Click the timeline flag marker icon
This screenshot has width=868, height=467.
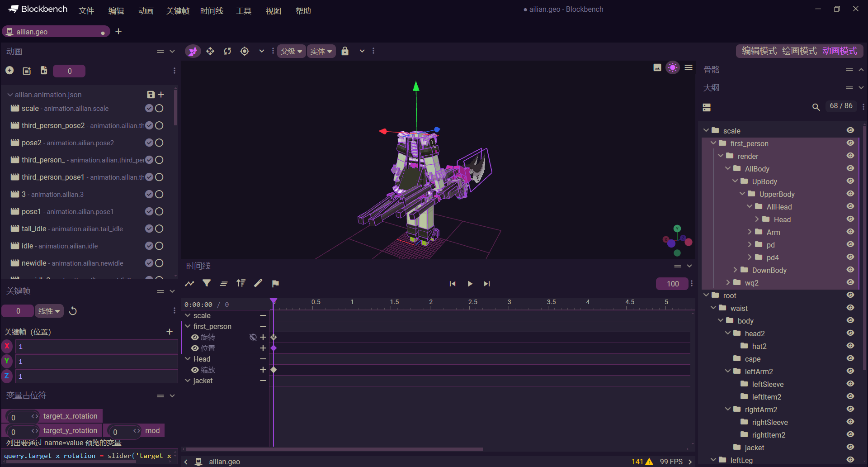pyautogui.click(x=275, y=284)
